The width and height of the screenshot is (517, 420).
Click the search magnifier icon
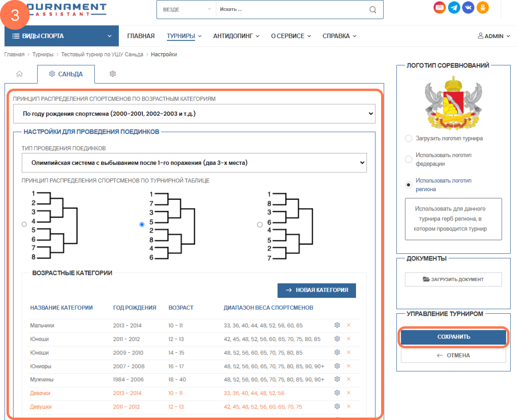tap(373, 10)
